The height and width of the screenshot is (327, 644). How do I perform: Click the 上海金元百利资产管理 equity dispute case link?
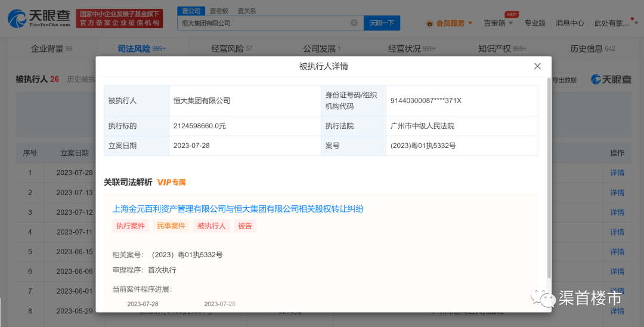(x=238, y=209)
